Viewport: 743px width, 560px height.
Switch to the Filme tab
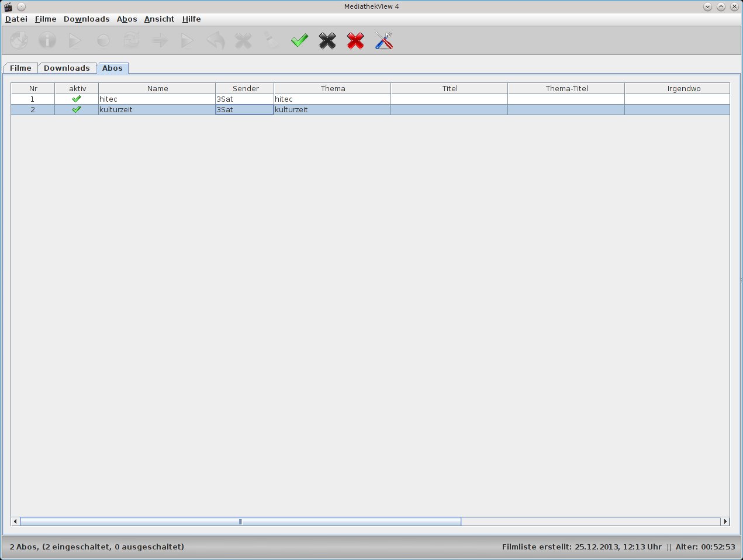[20, 68]
